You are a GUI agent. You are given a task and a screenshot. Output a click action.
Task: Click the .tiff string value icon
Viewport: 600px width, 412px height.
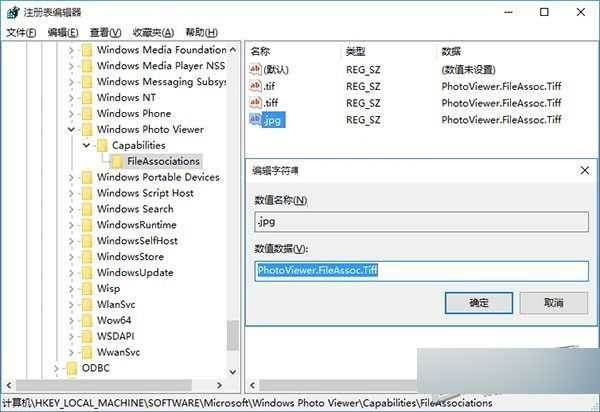[254, 103]
